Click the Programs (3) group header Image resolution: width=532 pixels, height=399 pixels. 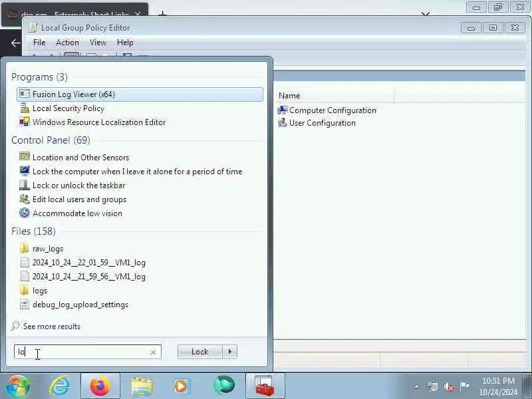pyautogui.click(x=39, y=77)
